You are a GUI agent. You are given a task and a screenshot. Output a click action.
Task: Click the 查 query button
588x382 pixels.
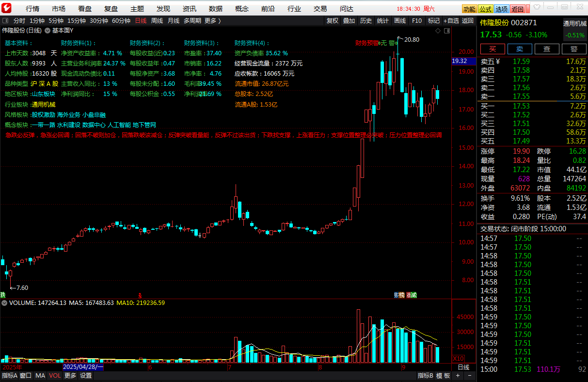tap(547, 49)
